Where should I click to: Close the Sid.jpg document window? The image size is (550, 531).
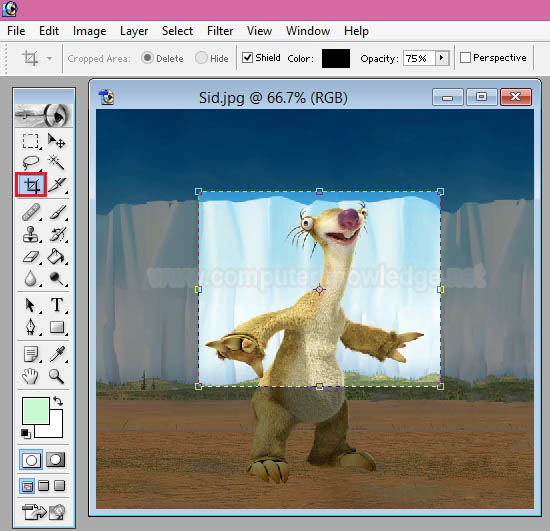tap(516, 97)
